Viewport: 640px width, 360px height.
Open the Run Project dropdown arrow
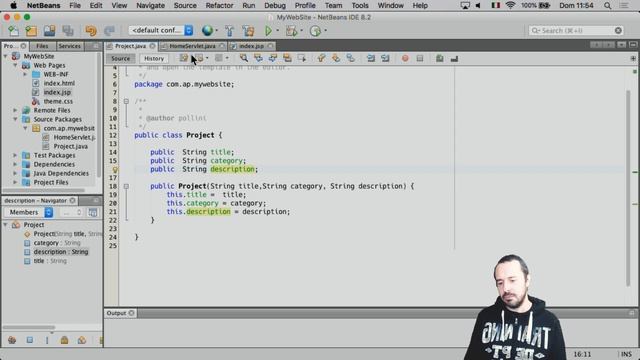click(278, 31)
